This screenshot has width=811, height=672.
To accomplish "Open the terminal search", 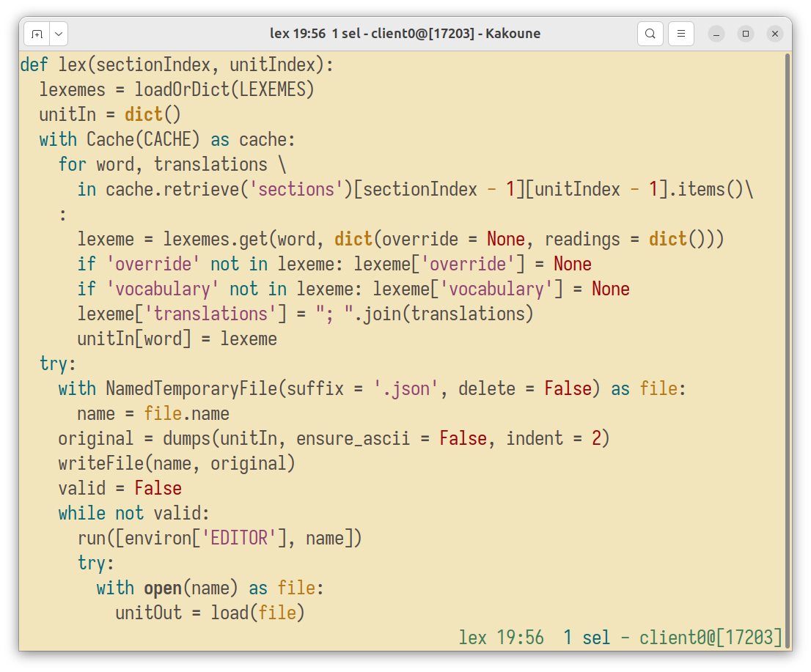I will (650, 34).
